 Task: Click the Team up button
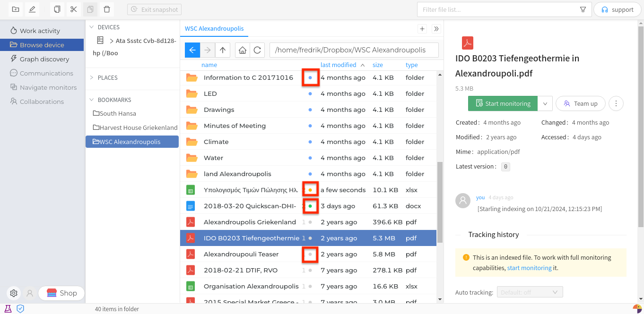(581, 103)
